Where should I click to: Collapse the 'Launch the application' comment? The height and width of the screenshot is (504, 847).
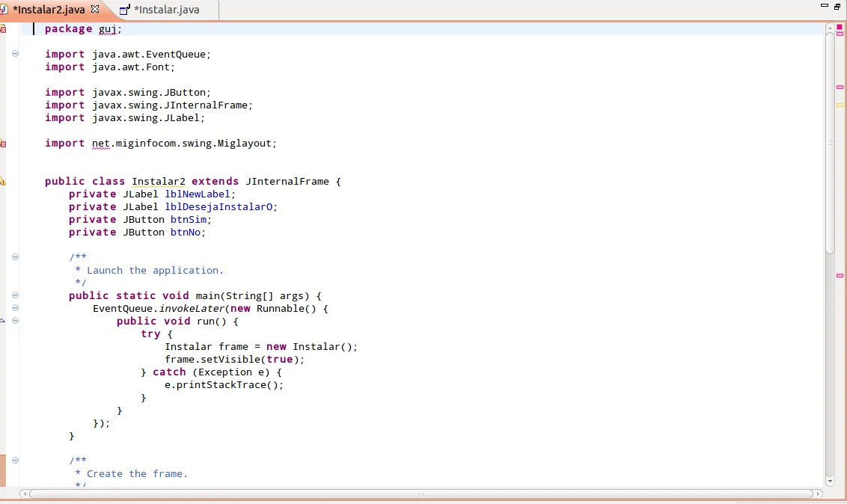click(x=15, y=257)
